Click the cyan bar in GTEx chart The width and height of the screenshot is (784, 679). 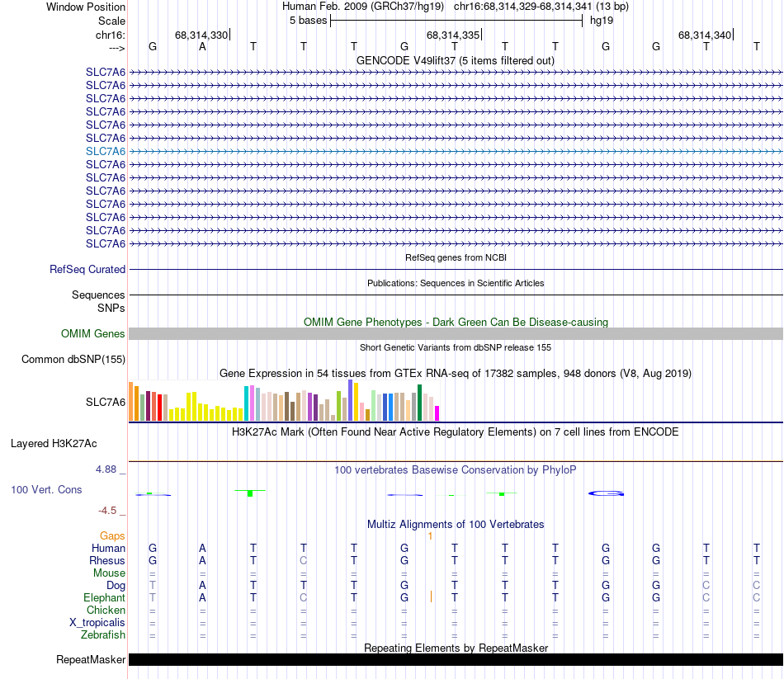(x=247, y=402)
